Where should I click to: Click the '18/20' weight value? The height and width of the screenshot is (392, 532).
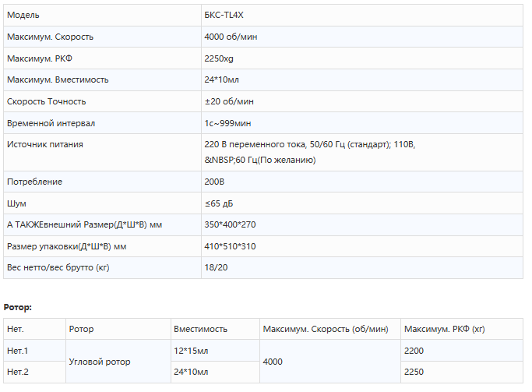pyautogui.click(x=216, y=267)
